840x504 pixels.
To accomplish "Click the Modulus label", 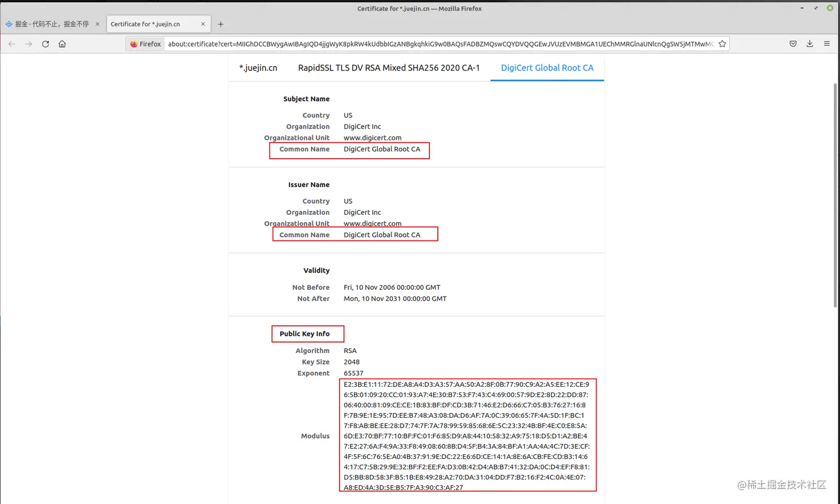I will pos(315,436).
